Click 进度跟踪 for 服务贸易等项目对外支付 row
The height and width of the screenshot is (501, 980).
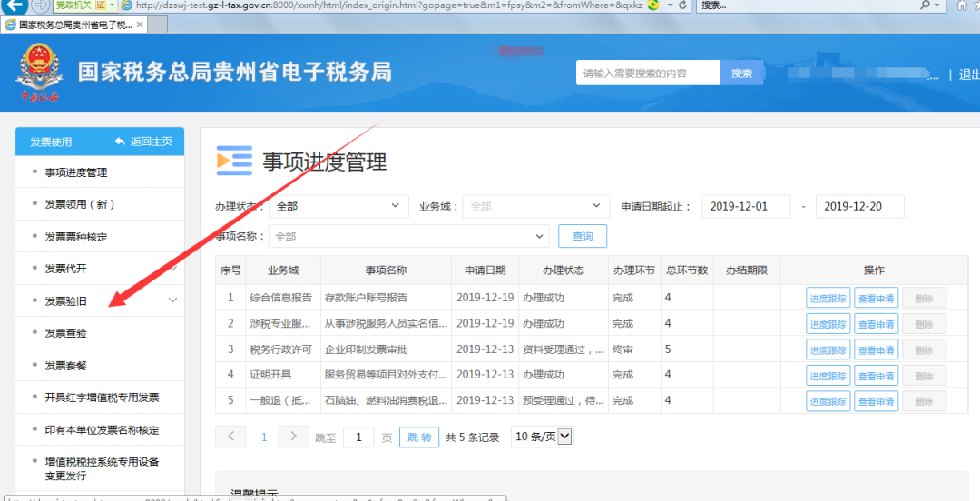828,375
